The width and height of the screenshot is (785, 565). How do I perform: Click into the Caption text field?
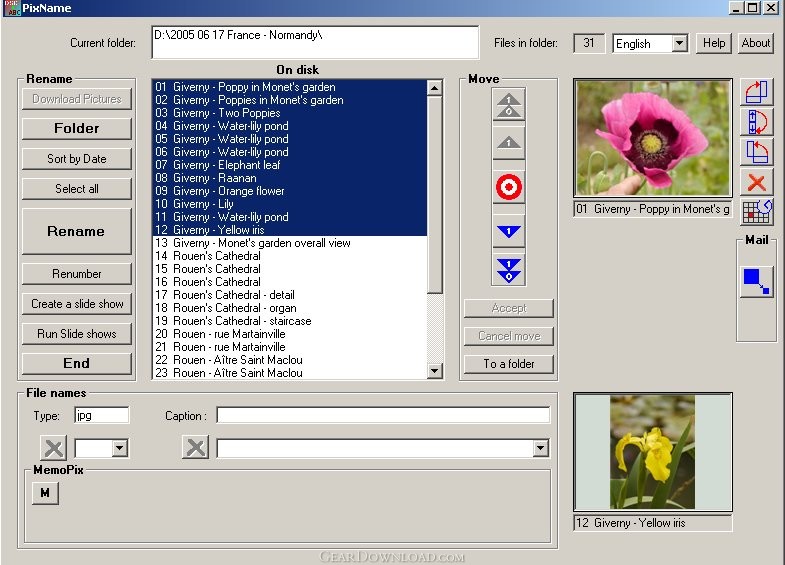(x=383, y=415)
